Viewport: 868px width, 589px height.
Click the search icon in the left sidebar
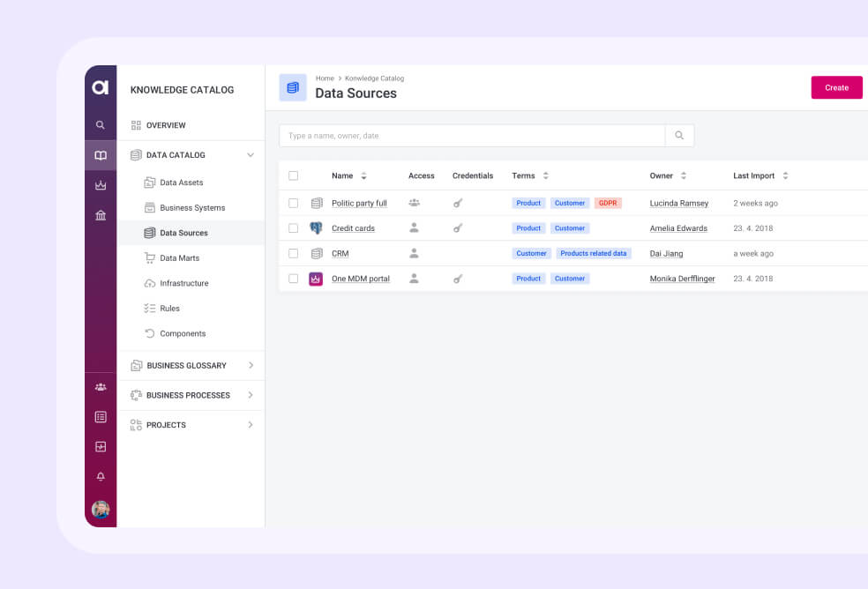coord(101,125)
